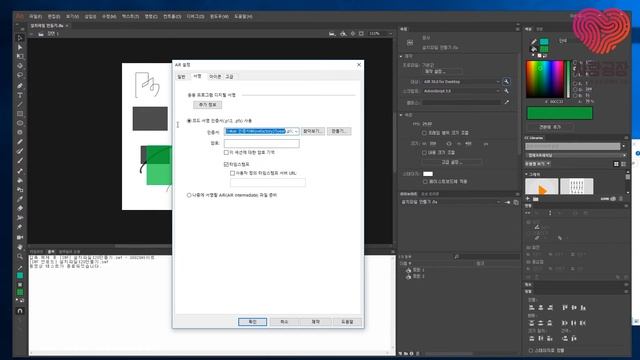Click the snap to objects magnet icon
This screenshot has height=360, width=640.
point(20,311)
